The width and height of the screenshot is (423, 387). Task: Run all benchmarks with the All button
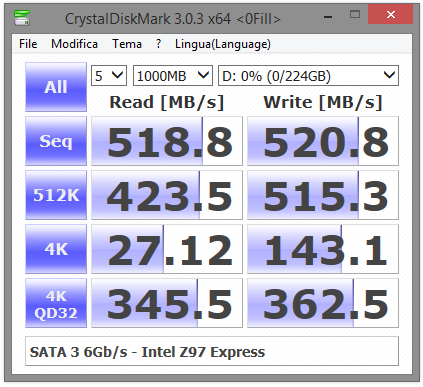(56, 87)
